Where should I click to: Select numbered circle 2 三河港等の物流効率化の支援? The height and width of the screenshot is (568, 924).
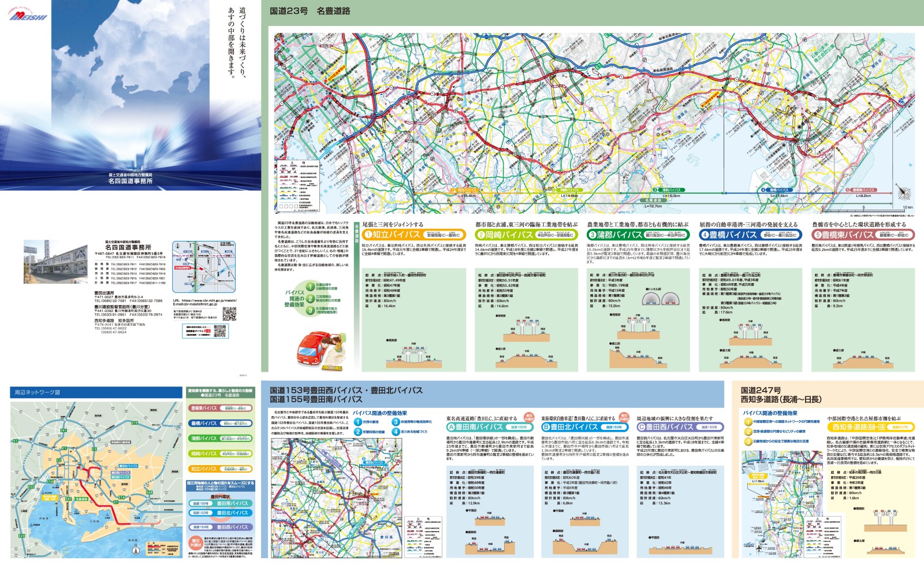pyautogui.click(x=309, y=298)
